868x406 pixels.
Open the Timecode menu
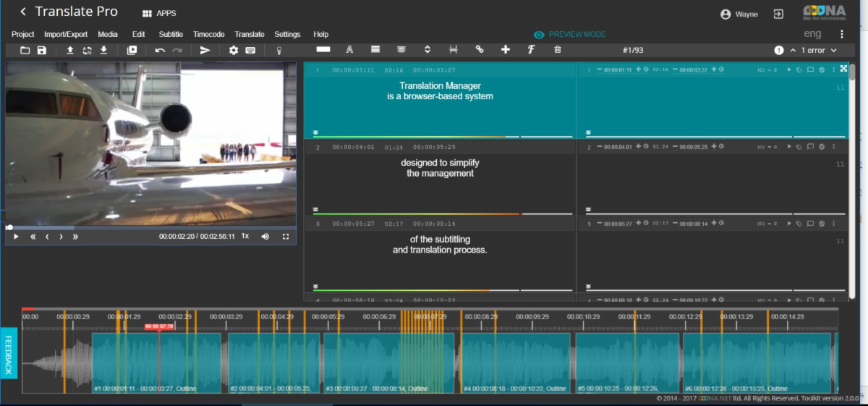point(208,34)
